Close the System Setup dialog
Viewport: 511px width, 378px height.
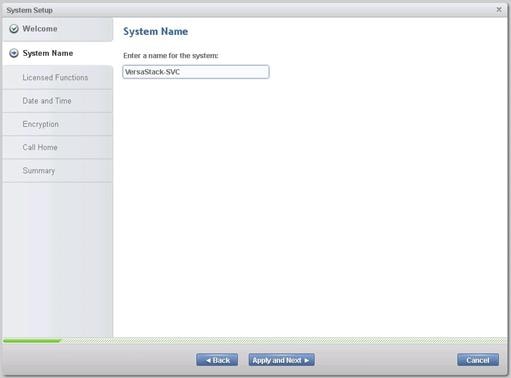499,10
